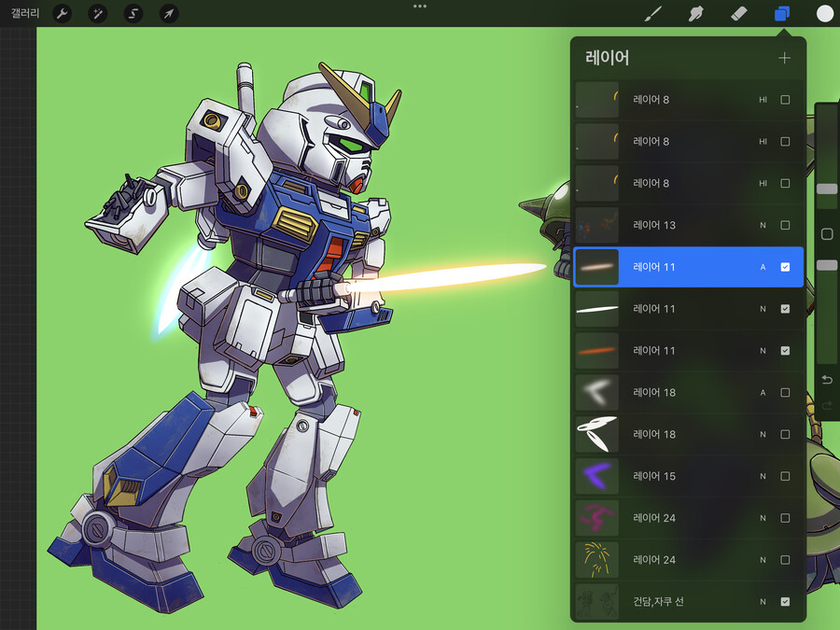Uncheck visibility of 레이어 11 with orange stroke
840x630 pixels.
[x=785, y=350]
